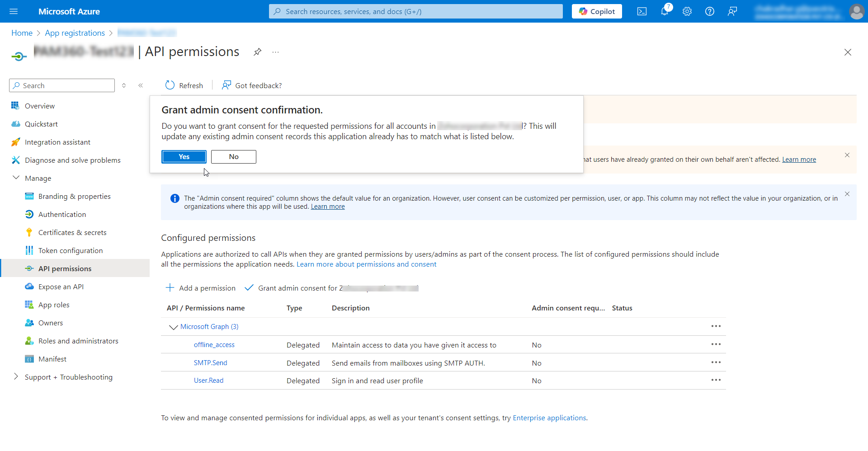The width and height of the screenshot is (868, 451).
Task: Confirm admin consent with Yes
Action: 184,157
